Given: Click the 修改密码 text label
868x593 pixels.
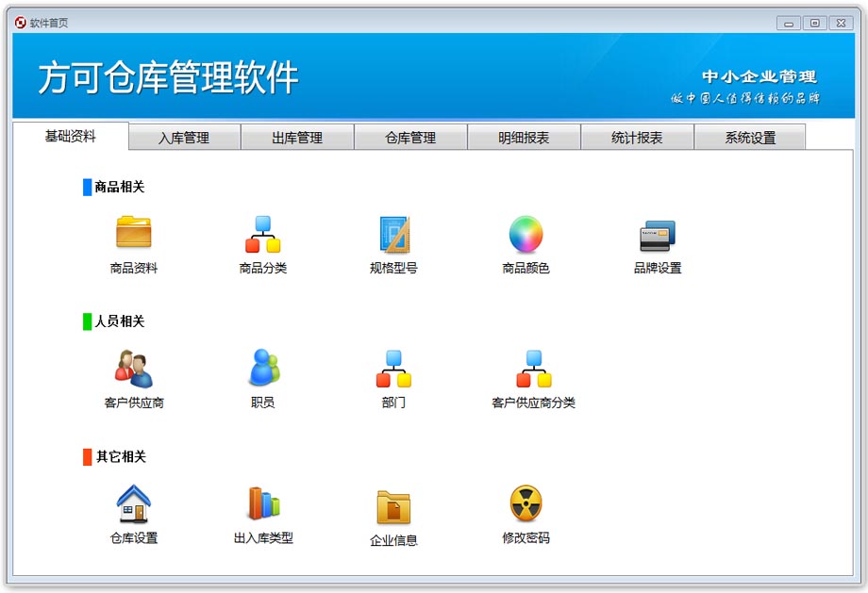Looking at the screenshot, I should pyautogui.click(x=526, y=537).
